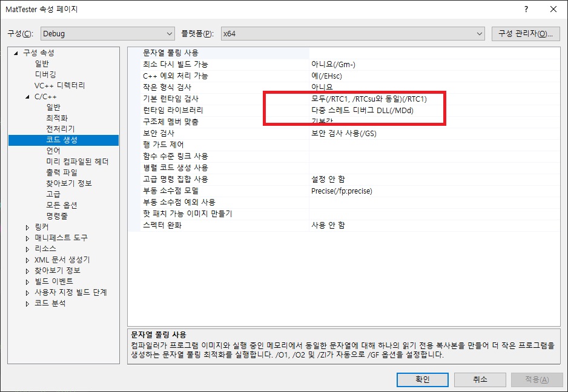Image resolution: width=568 pixels, height=392 pixels.
Task: Expand the XML 문서 생성기 node arrow
Action: click(x=27, y=260)
